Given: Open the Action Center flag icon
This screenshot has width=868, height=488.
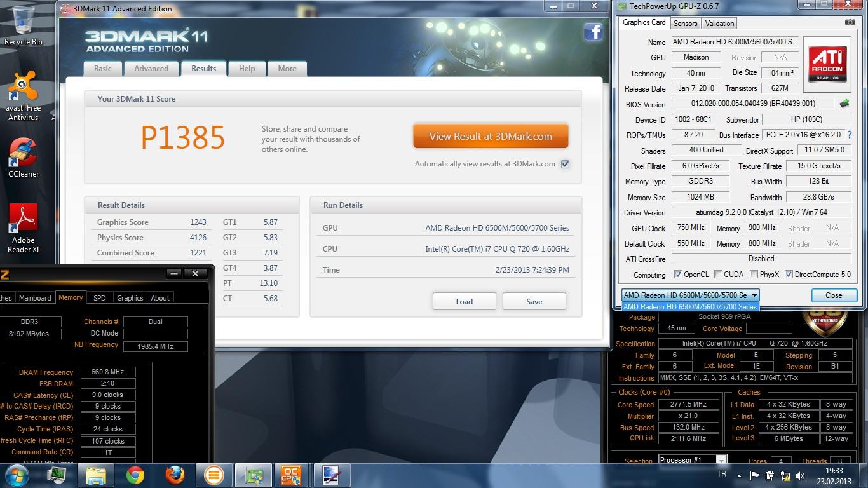Looking at the screenshot, I should (755, 475).
